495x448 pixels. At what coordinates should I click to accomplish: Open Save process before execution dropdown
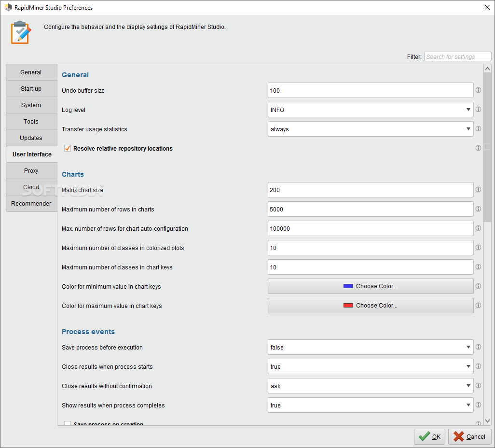(371, 347)
